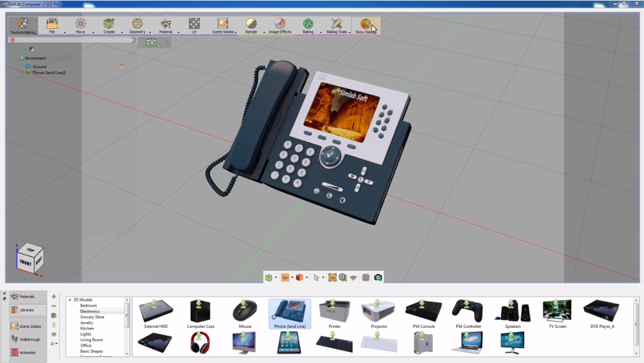Select the PS4 Controller model thumbnail

pos(468,313)
